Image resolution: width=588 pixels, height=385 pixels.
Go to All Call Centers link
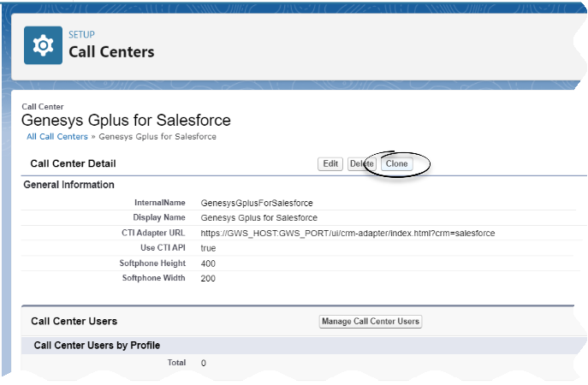click(57, 137)
